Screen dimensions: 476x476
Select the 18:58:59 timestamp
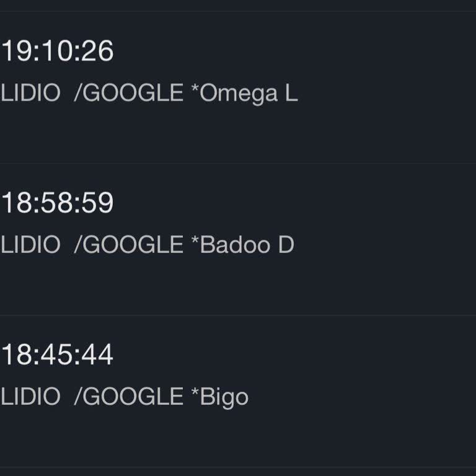[57, 203]
